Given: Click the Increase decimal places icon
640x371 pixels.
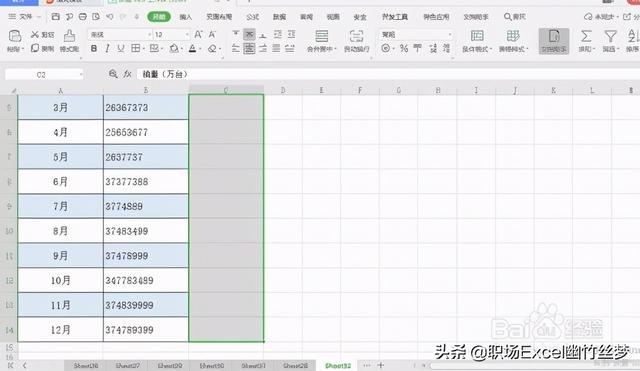Looking at the screenshot, I should 433,49.
